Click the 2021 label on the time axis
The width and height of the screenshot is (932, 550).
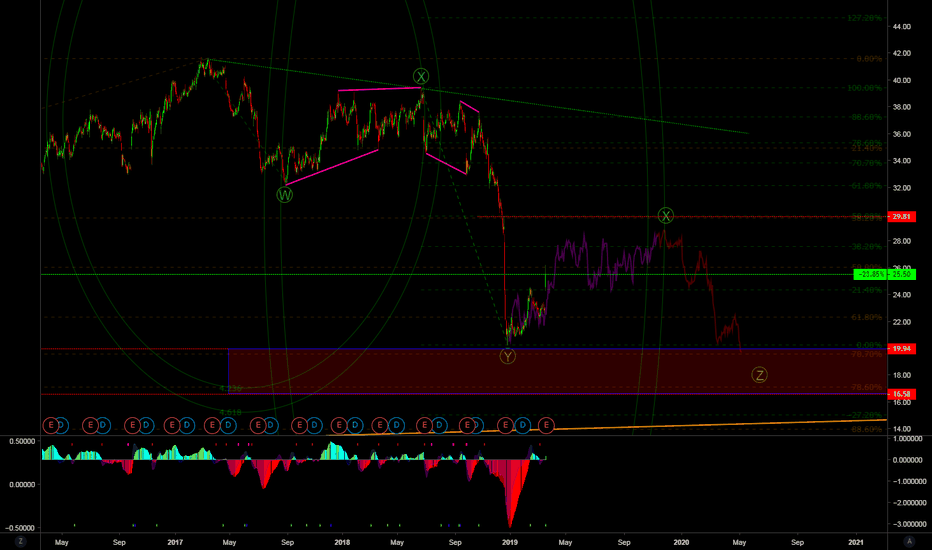click(855, 542)
